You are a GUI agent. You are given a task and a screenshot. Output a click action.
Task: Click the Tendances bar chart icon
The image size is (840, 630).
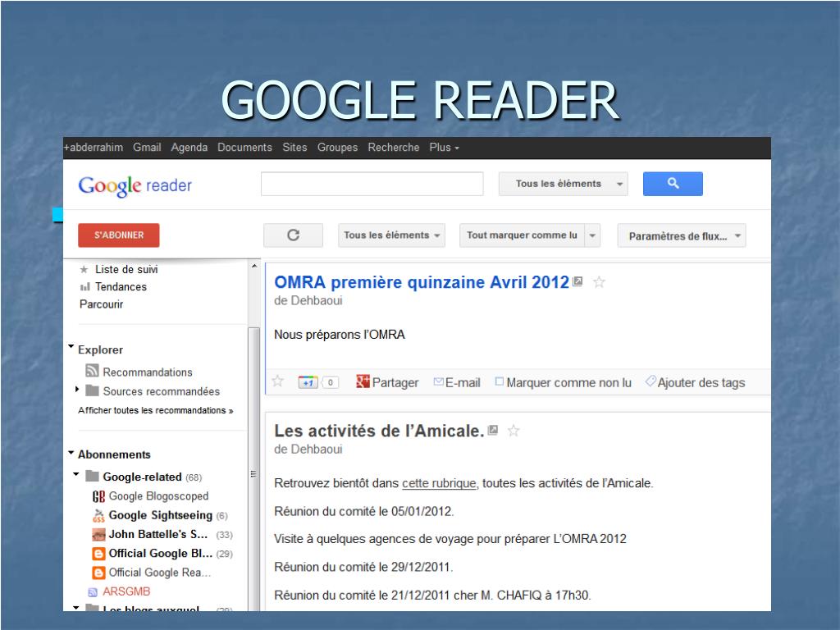[x=84, y=287]
